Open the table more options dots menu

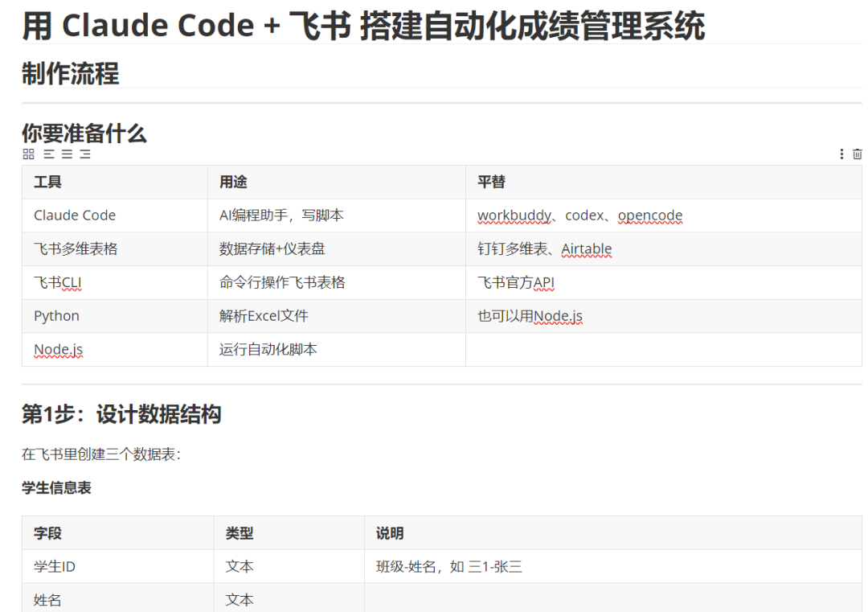pyautogui.click(x=841, y=154)
